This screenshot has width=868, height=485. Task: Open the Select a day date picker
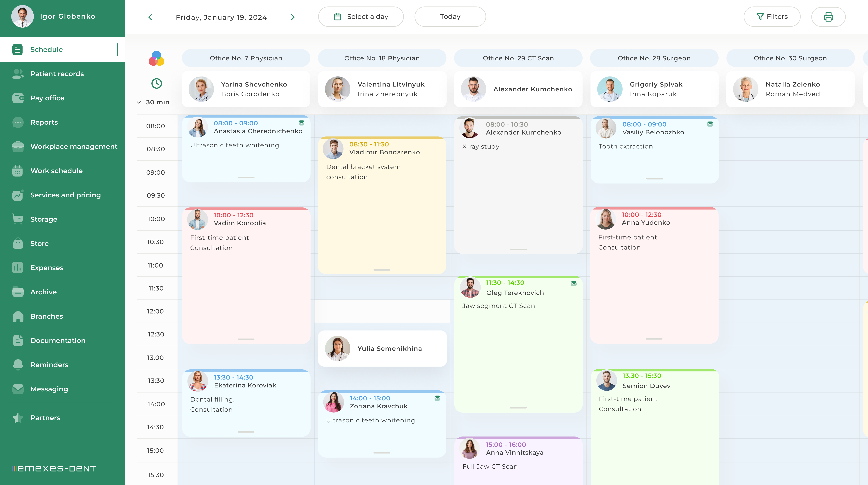pos(361,17)
